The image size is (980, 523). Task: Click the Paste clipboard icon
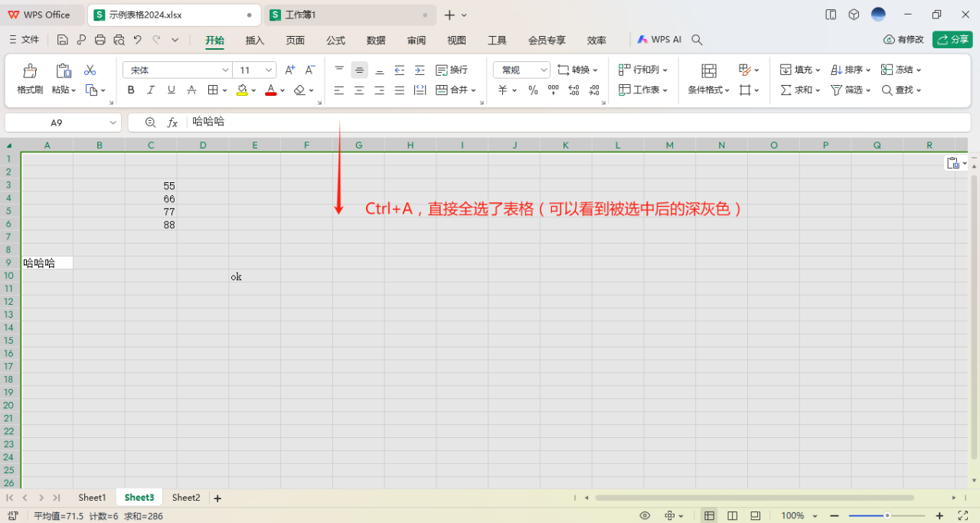[x=64, y=70]
